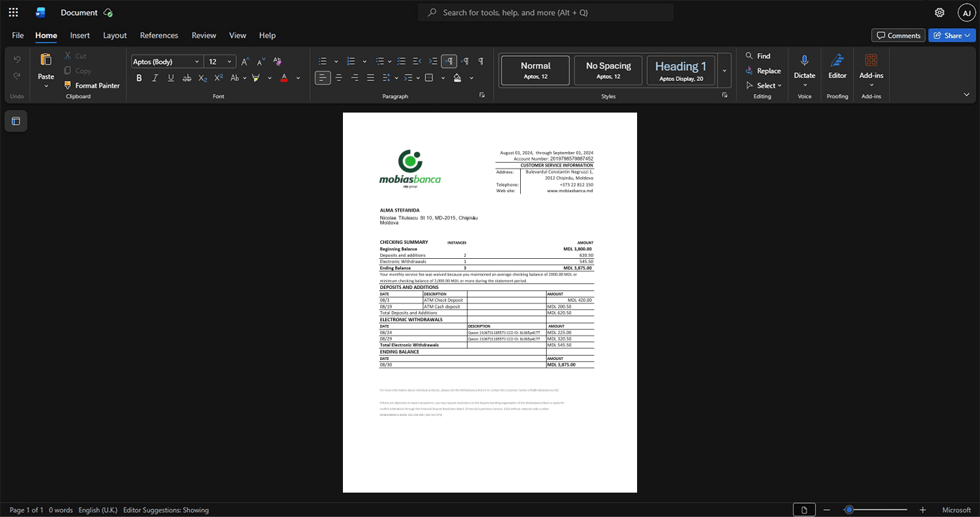Screen dimensions: 980x517
Task: Toggle show paragraph marks
Action: (x=481, y=62)
